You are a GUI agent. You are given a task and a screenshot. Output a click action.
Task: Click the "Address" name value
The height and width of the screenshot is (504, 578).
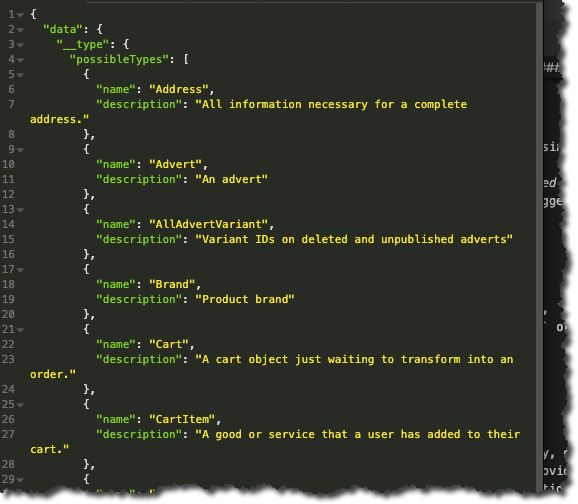pyautogui.click(x=179, y=90)
